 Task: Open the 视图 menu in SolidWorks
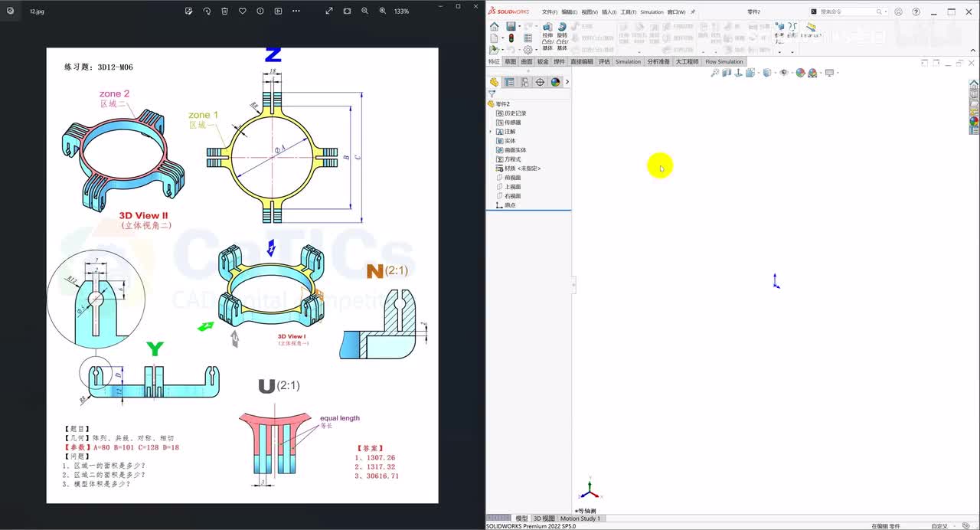[589, 12]
